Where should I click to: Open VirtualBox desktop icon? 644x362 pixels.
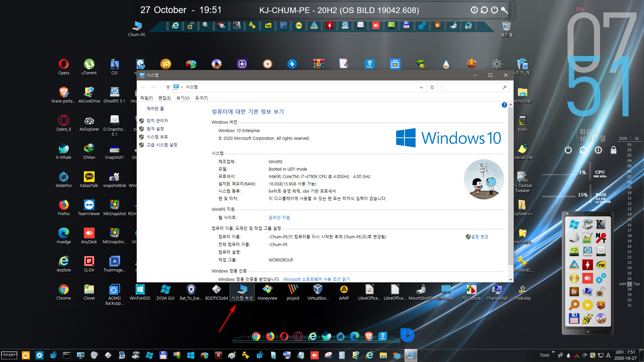pyautogui.click(x=318, y=292)
